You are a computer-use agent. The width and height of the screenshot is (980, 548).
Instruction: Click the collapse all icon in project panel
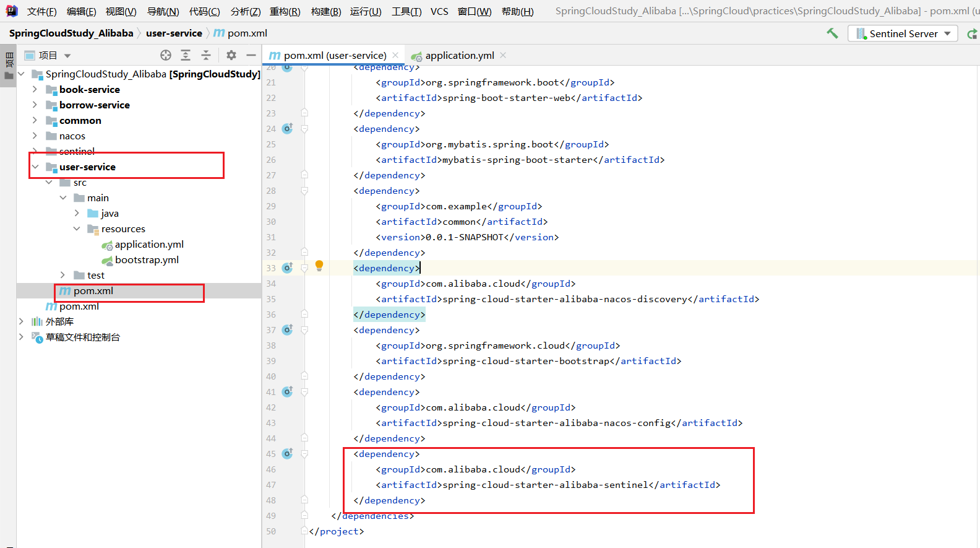206,55
